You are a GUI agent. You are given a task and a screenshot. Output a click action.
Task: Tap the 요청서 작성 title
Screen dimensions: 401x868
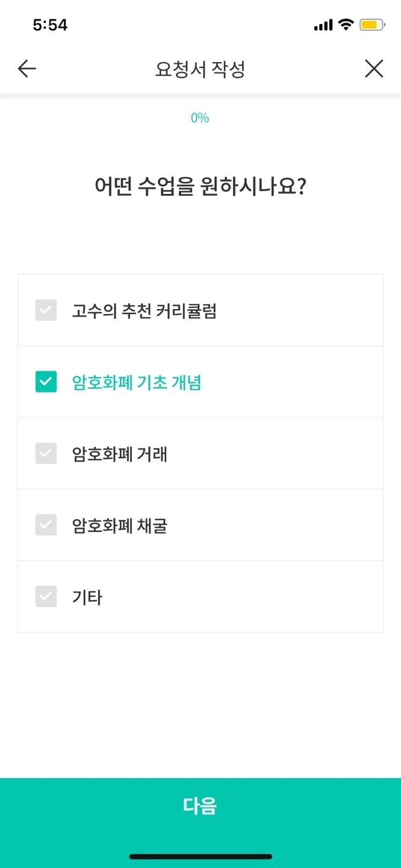pos(200,69)
